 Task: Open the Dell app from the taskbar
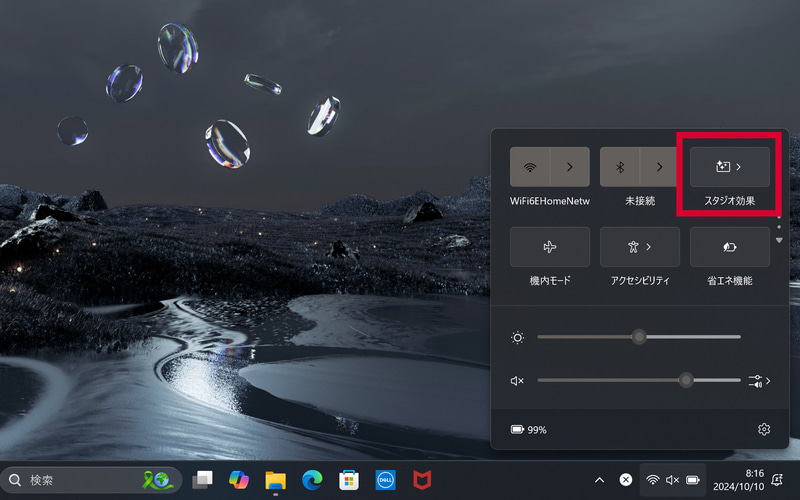(385, 480)
